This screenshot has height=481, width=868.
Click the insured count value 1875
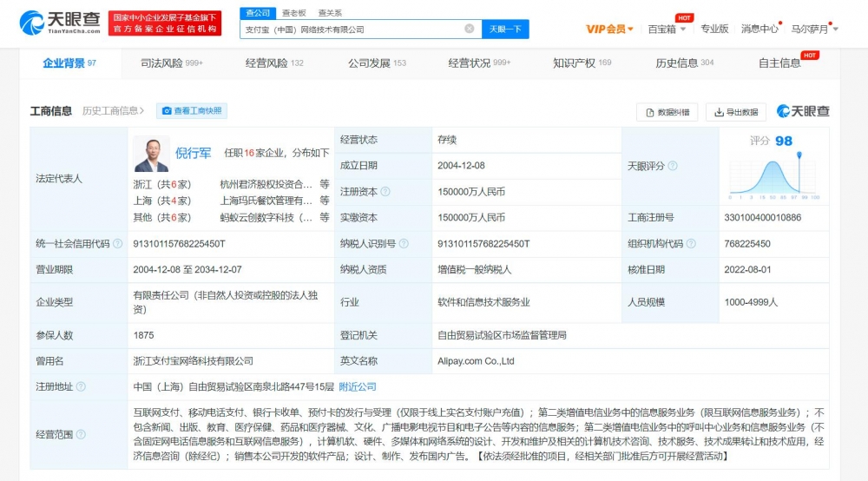click(x=144, y=335)
